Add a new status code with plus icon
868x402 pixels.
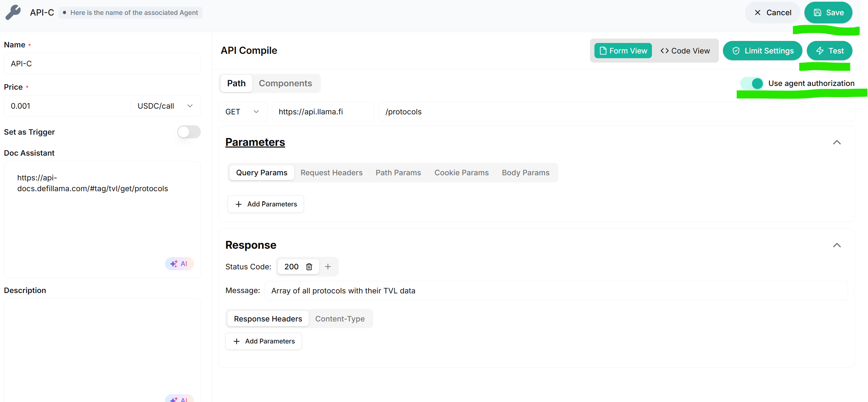point(328,267)
